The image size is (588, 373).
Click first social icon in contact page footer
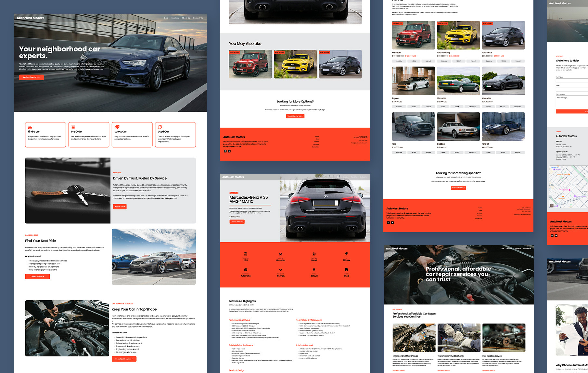click(552, 235)
